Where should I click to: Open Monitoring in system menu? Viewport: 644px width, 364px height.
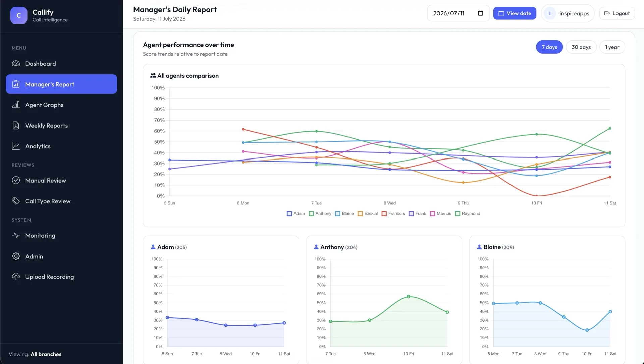click(x=61, y=235)
